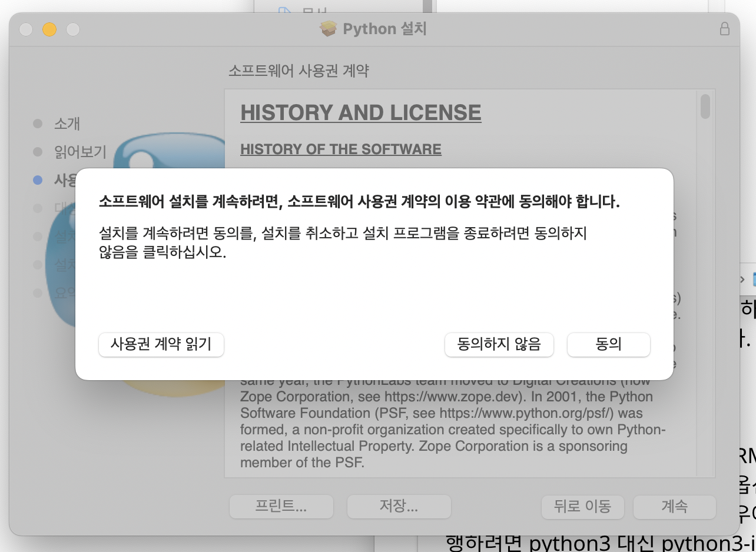Screen dimensions: 756x552
Task: Click the 저장... button in installer
Action: coord(399,506)
